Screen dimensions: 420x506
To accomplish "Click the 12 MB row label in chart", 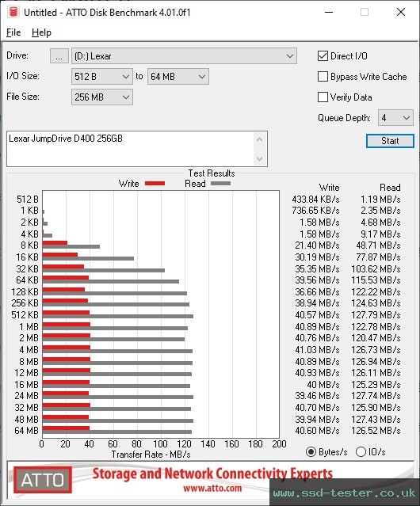I will tap(26, 373).
